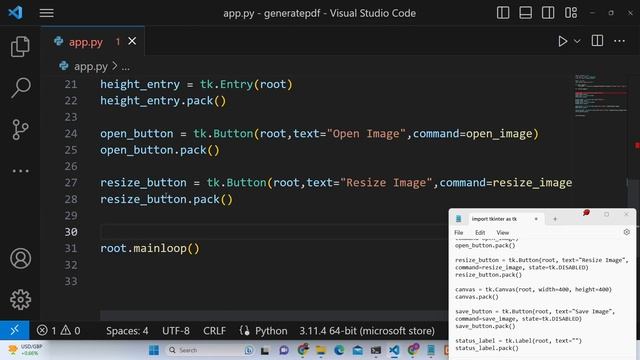Open the View menu in Notepad
Screen dimensions: 640x360
(x=502, y=232)
